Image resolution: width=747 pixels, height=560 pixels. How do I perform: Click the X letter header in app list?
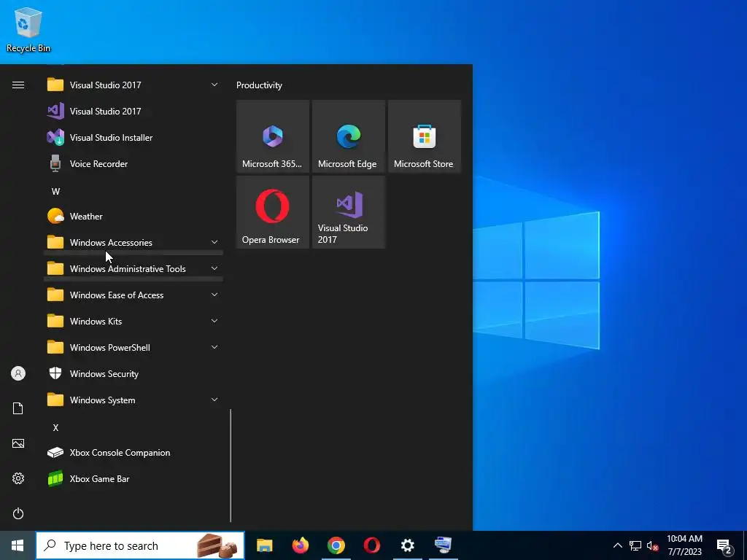(x=55, y=427)
